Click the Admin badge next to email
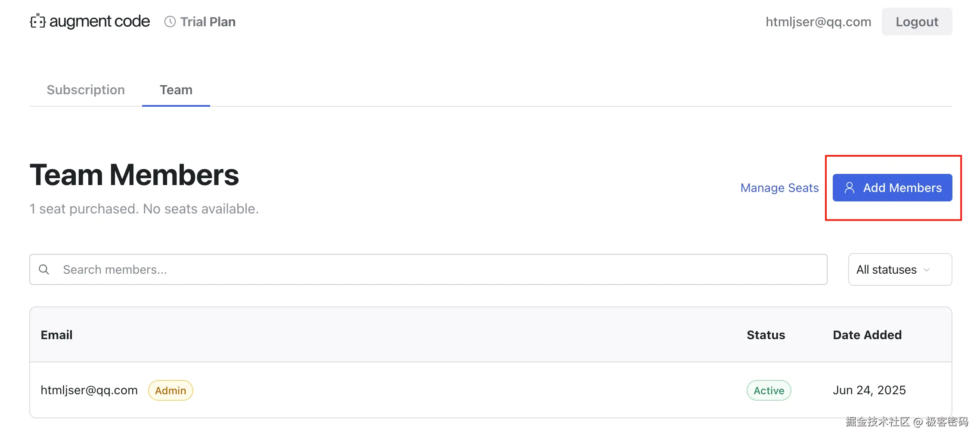Viewport: 980px width, 439px height. [x=171, y=390]
